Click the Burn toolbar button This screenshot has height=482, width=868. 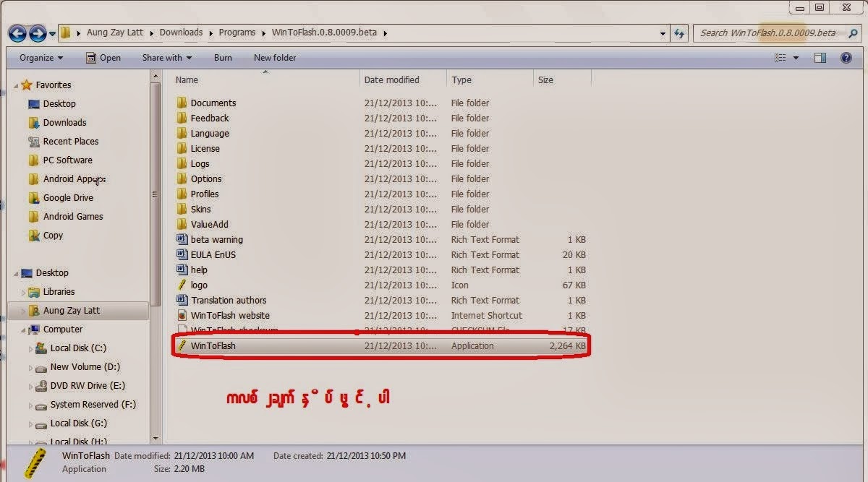tap(223, 58)
